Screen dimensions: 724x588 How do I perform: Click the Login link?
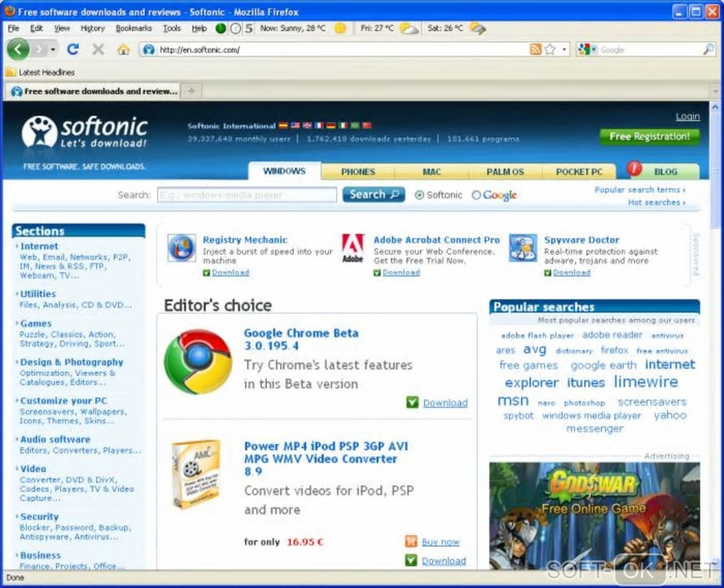pyautogui.click(x=688, y=116)
